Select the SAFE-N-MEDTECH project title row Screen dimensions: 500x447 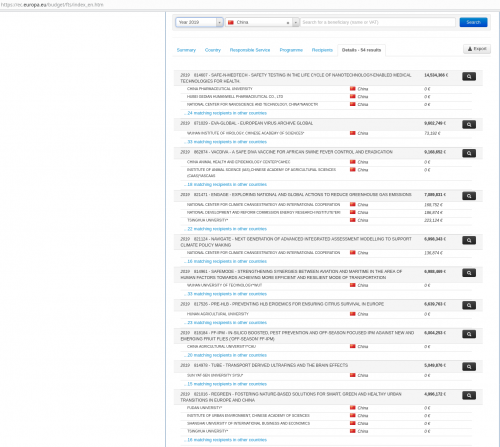(x=328, y=78)
